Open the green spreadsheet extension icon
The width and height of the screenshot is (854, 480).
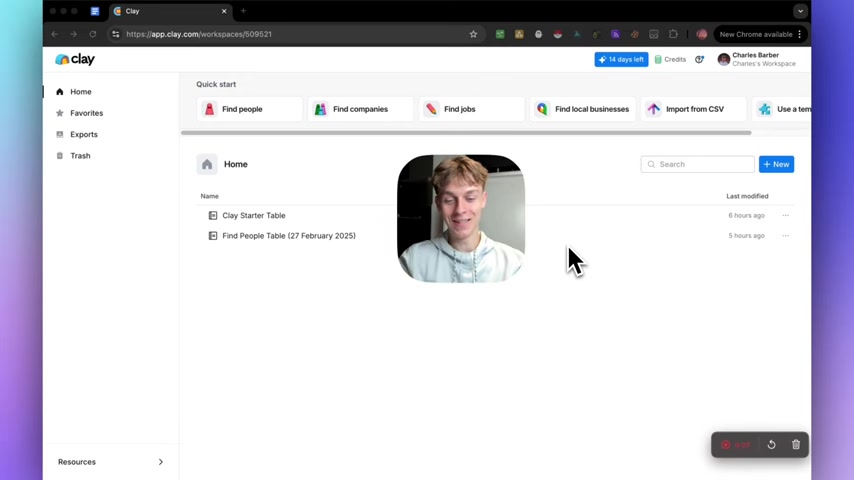pyautogui.click(x=500, y=34)
